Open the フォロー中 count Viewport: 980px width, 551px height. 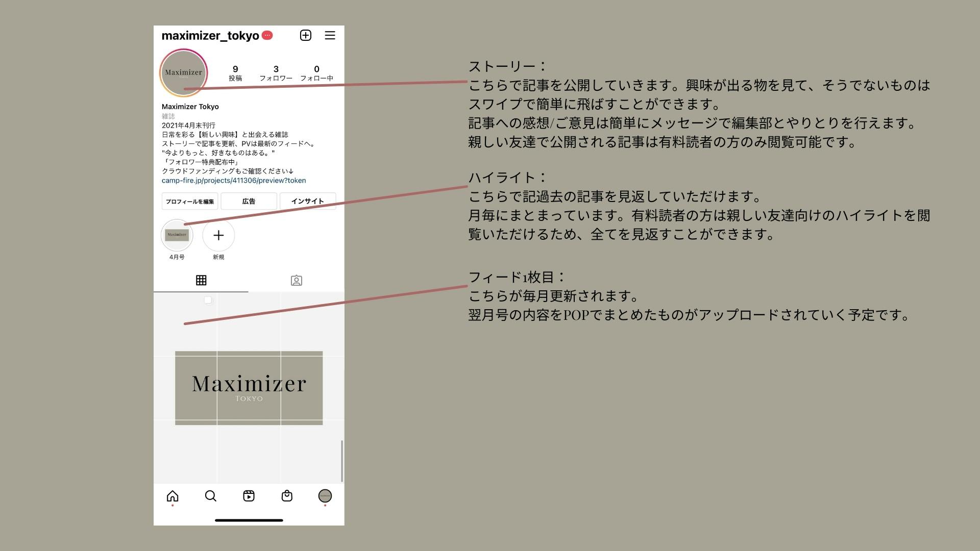coord(316,73)
